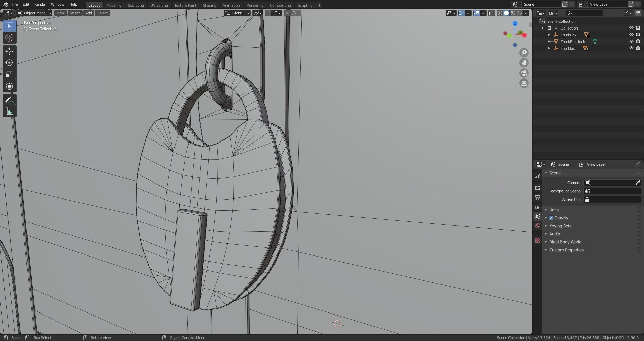Disable TrunkBox in renders
Viewport: 644px width, 341px height.
(x=638, y=35)
